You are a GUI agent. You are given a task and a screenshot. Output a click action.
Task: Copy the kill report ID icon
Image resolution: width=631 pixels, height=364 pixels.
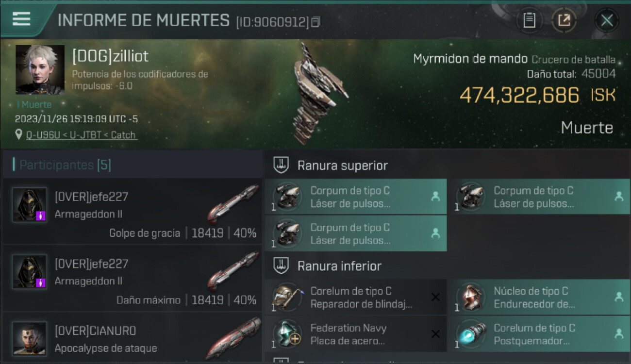(x=315, y=22)
